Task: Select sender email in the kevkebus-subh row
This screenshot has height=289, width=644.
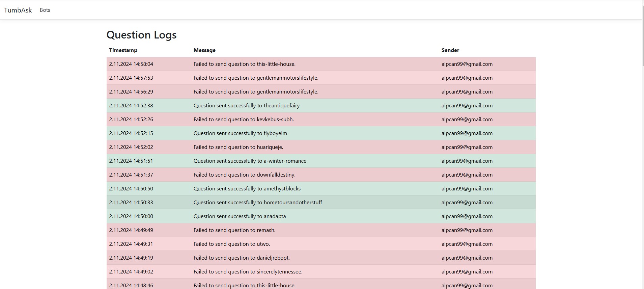Action: click(467, 120)
